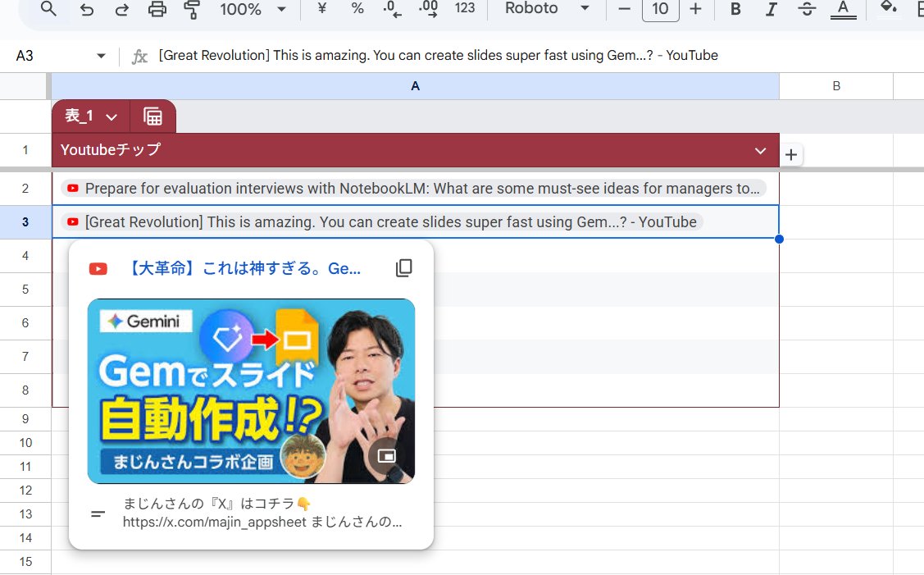Open the 123 number format menu
Viewport: 924px width, 575px height.
[465, 8]
